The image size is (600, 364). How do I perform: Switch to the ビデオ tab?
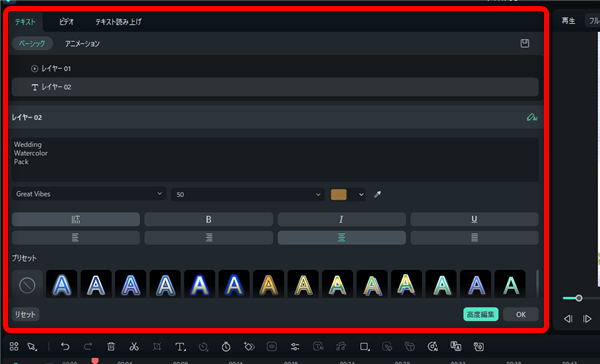click(x=67, y=22)
